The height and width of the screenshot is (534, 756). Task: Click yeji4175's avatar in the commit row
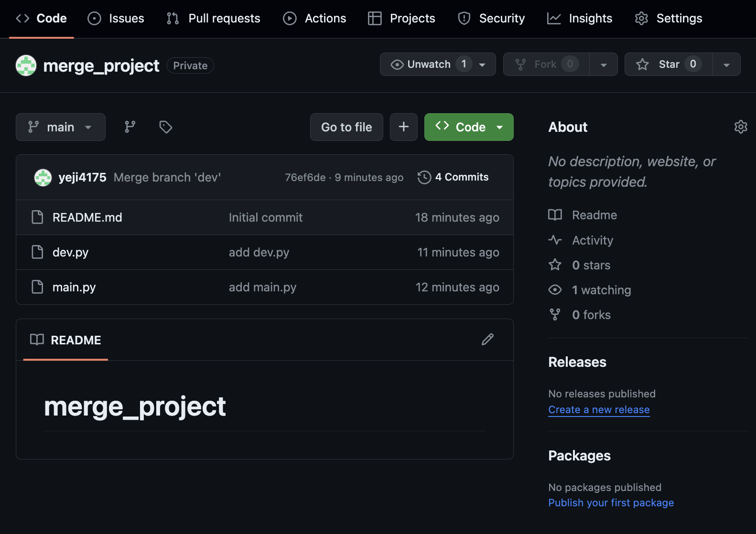(43, 178)
